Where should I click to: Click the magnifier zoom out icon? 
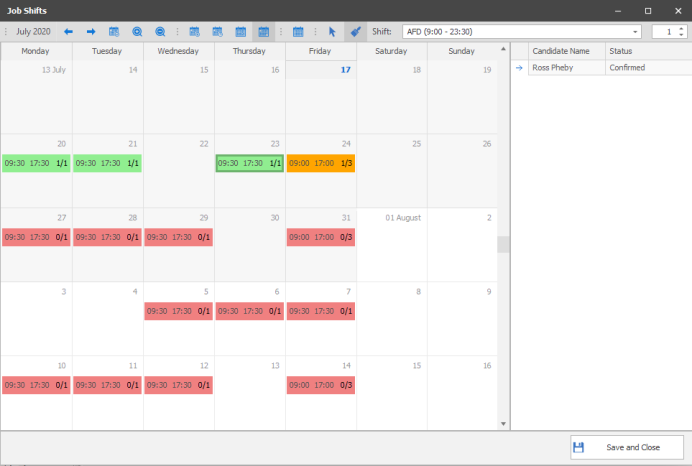point(160,32)
